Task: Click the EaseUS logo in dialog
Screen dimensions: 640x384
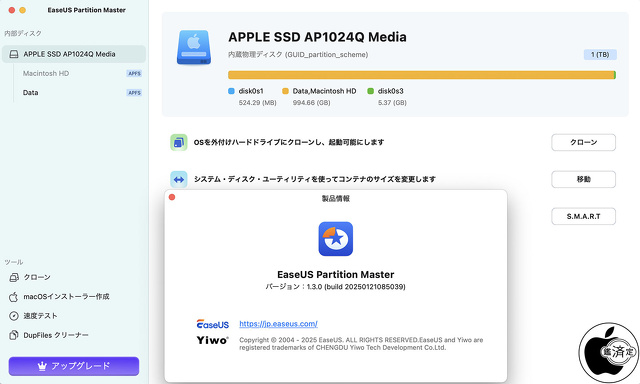Action: (213, 324)
